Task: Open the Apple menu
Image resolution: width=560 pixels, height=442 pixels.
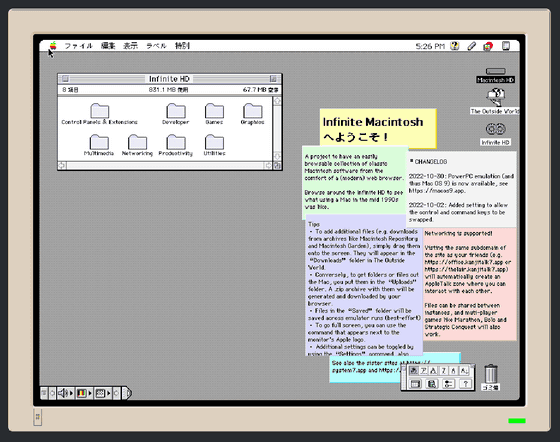Action: tap(53, 46)
